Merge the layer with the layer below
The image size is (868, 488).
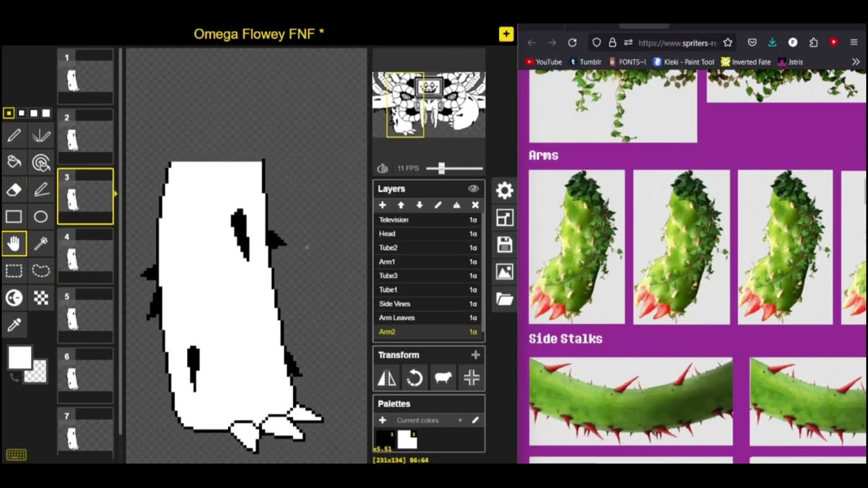456,205
